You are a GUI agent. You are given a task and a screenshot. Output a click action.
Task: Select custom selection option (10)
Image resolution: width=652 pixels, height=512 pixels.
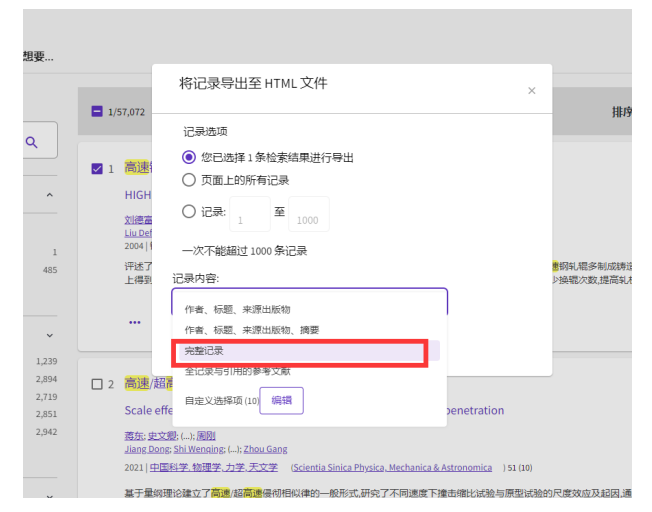222,401
